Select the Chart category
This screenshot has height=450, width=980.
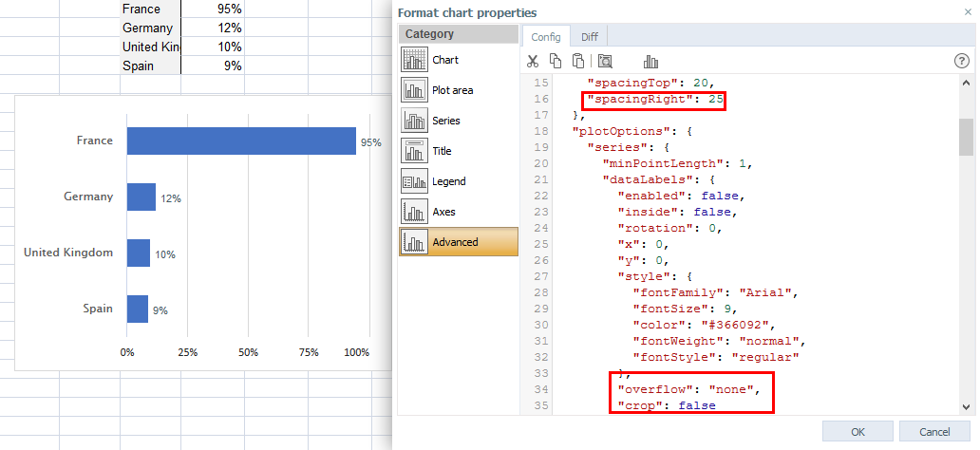click(x=459, y=60)
